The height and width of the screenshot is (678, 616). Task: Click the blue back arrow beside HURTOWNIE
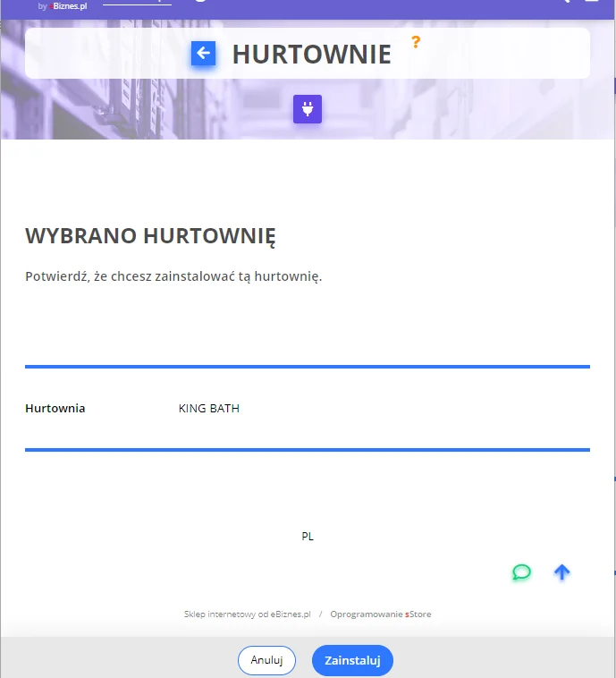[x=203, y=53]
